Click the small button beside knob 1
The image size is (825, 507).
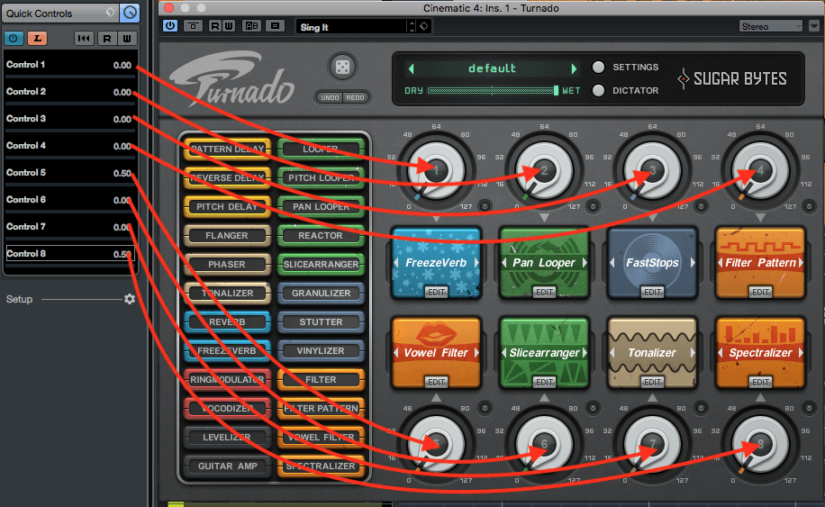[x=485, y=206]
